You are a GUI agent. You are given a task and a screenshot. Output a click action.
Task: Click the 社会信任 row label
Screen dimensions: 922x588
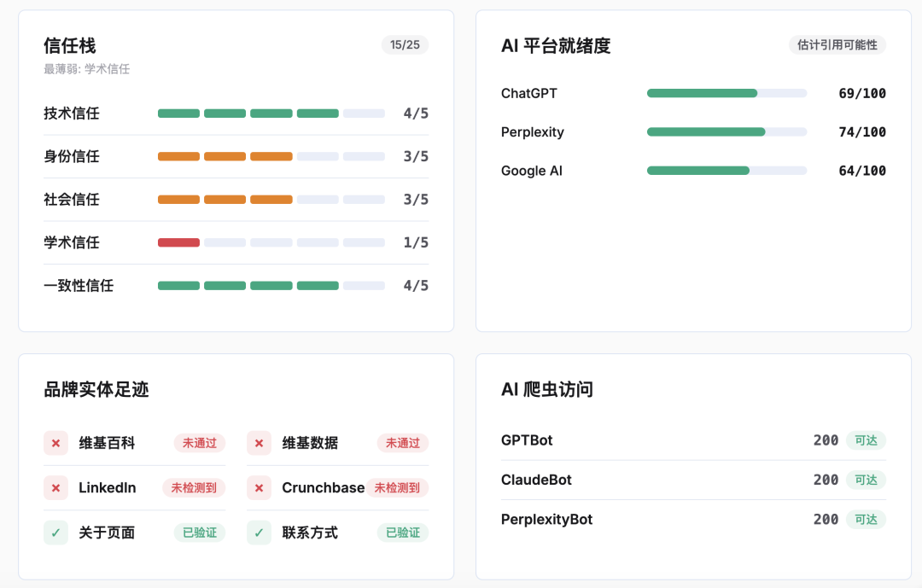(71, 200)
